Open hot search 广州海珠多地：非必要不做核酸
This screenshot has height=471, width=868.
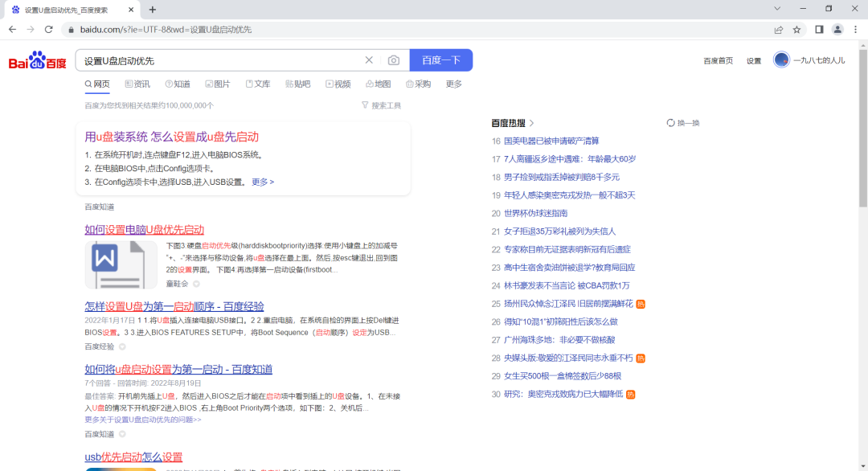(559, 340)
